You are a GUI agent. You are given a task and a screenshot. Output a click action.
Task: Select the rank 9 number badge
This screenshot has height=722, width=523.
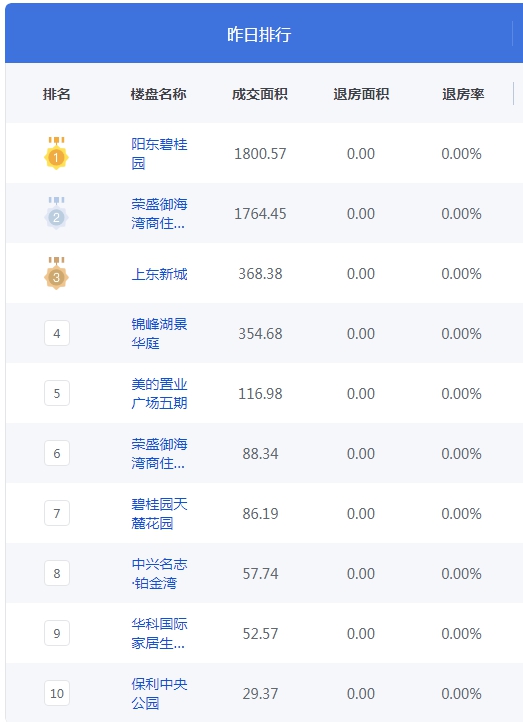[x=57, y=634]
